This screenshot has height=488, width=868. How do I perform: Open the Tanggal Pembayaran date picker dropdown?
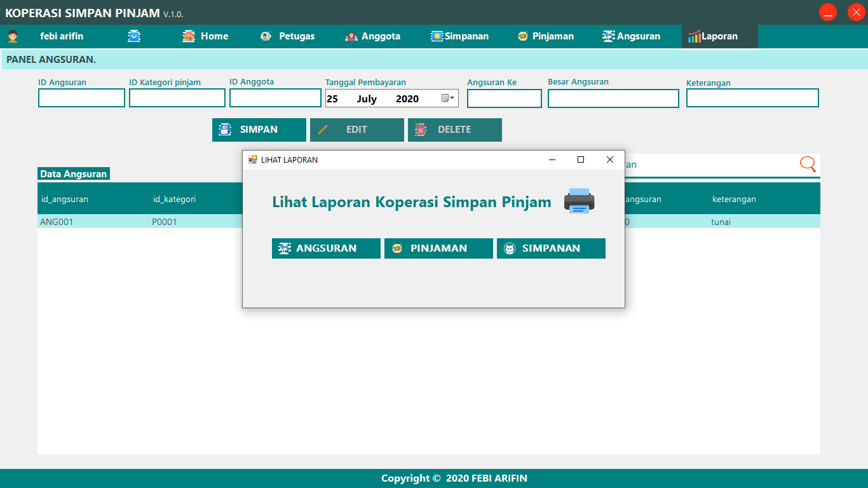[452, 98]
